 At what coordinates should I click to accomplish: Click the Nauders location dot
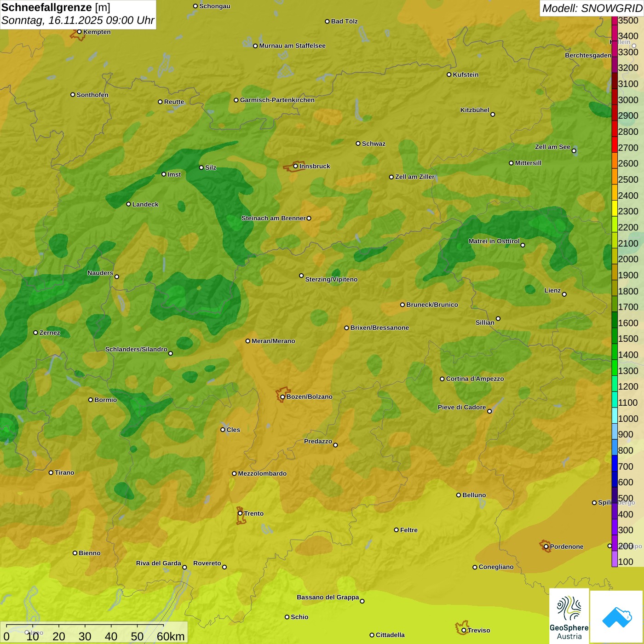point(117,277)
